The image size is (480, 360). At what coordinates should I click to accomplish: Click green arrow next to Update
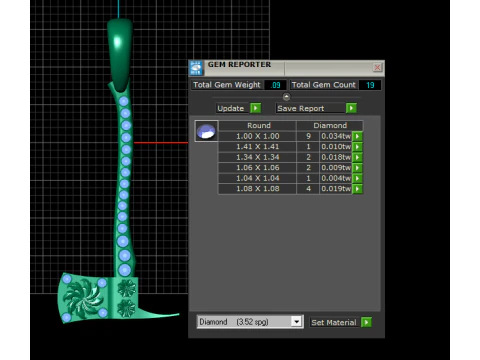click(255, 108)
